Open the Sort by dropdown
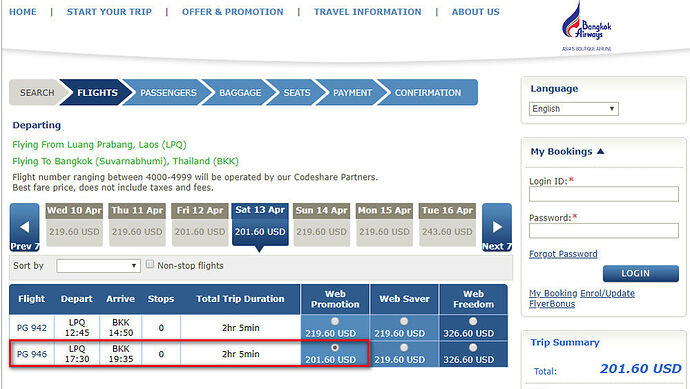This screenshot has height=389, width=690. (98, 266)
